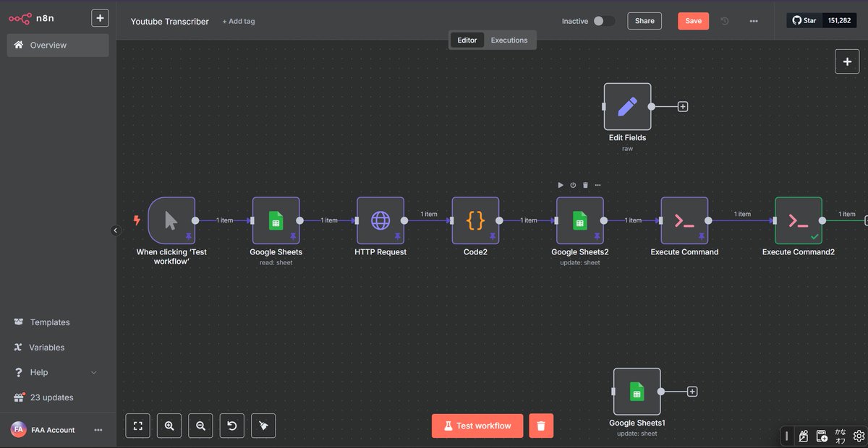Select the Google Sheets read node

[x=276, y=220]
